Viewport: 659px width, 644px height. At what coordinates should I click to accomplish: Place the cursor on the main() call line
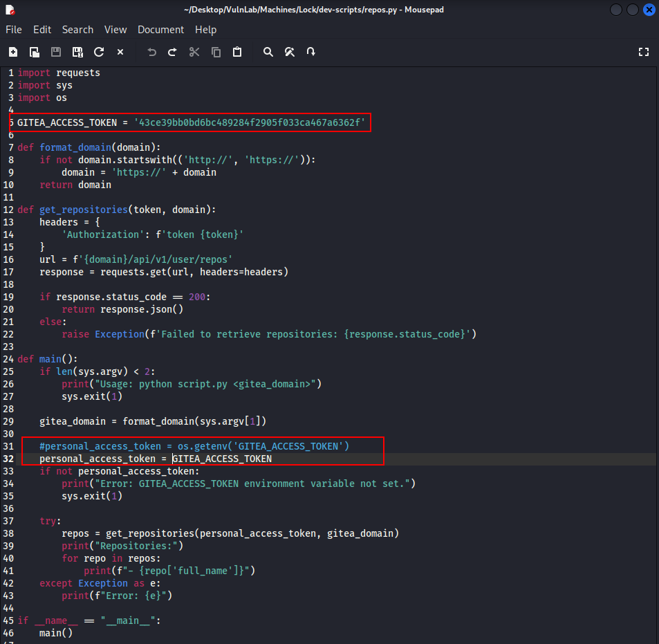[x=55, y=632]
